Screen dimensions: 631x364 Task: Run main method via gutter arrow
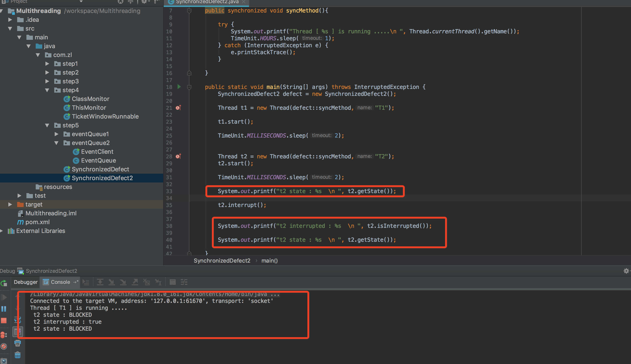coord(179,87)
